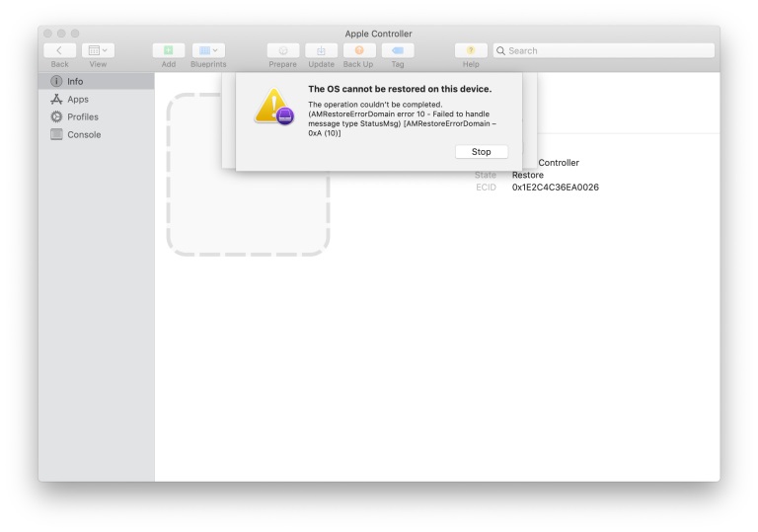Viewport: 758px width, 532px height.
Task: Click the Back Up toolbar icon
Action: [359, 50]
